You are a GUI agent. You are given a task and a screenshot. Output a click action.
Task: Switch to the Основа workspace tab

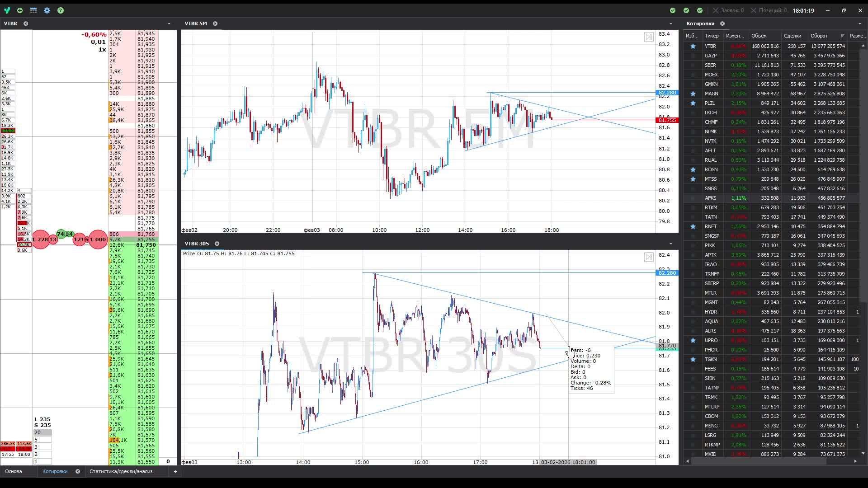pos(14,471)
